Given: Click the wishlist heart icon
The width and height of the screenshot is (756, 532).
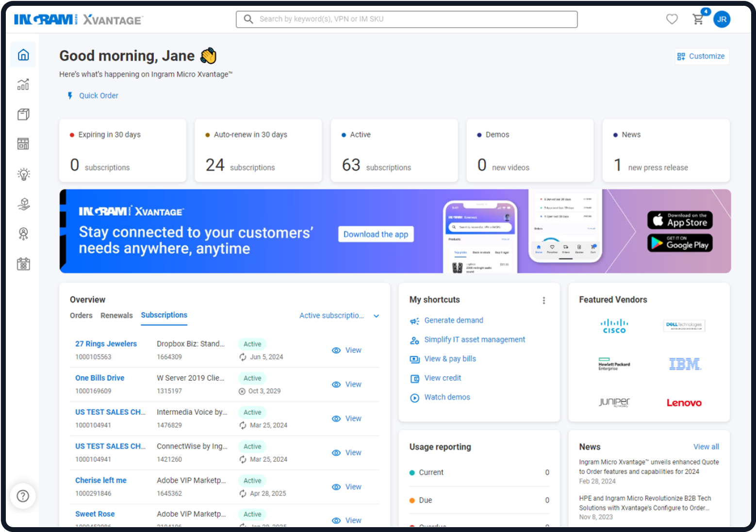Looking at the screenshot, I should pos(672,19).
